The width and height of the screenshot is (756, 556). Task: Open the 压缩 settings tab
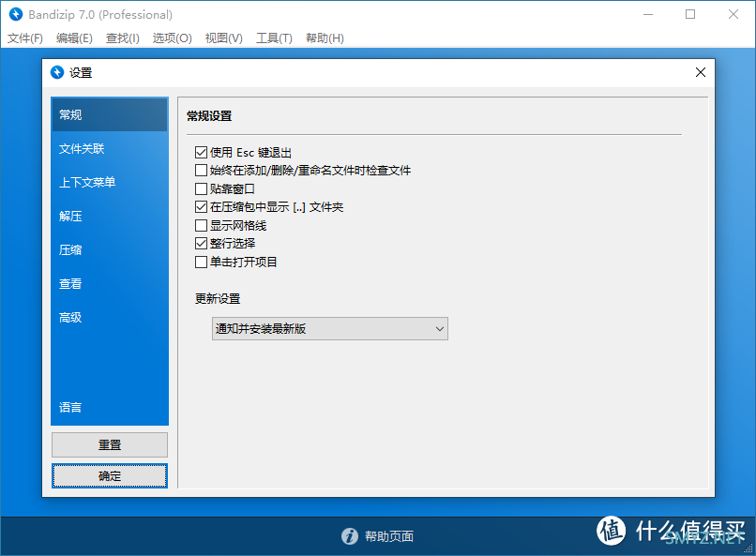click(110, 249)
